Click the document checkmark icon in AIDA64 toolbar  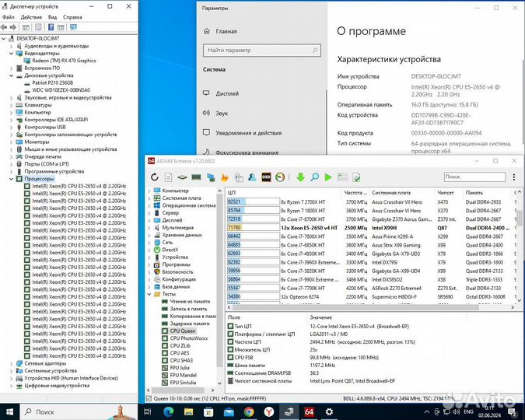[x=356, y=177]
